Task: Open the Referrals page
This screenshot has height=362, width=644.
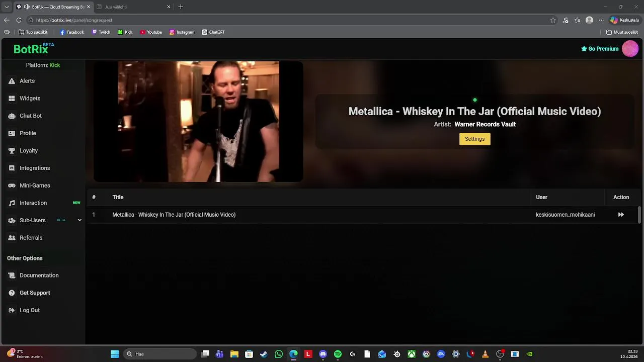Action: 31,238
